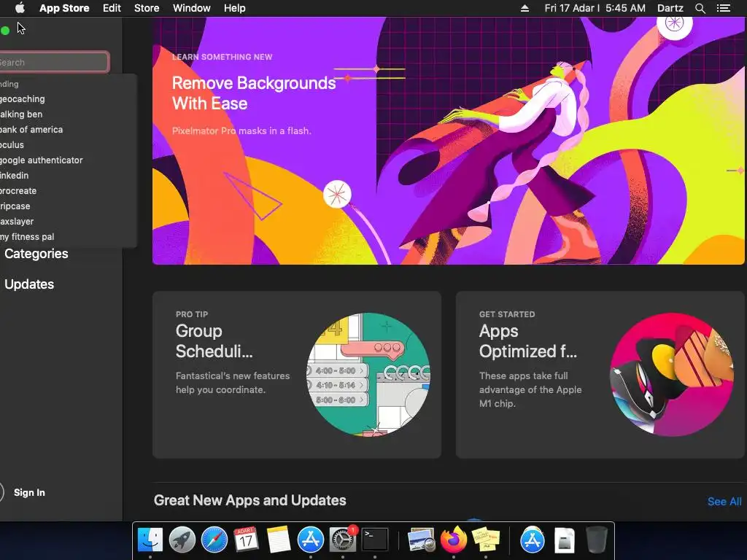
Task: Choose the oculus trending suggestion
Action: click(66, 145)
